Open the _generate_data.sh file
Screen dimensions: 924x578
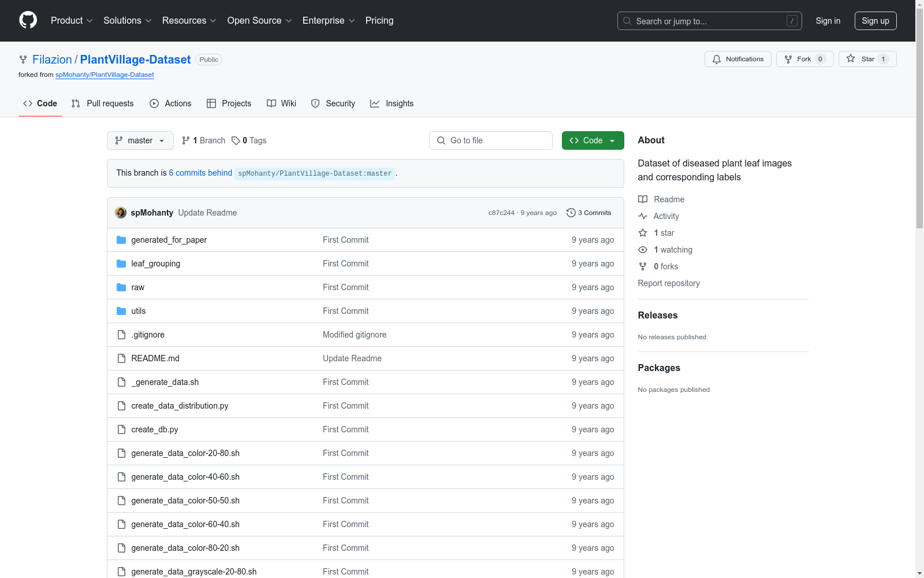coord(165,382)
